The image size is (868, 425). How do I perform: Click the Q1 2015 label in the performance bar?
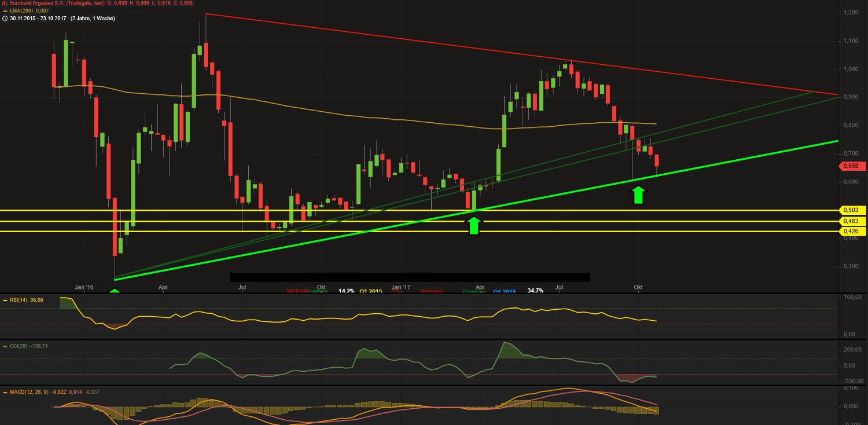click(x=370, y=290)
